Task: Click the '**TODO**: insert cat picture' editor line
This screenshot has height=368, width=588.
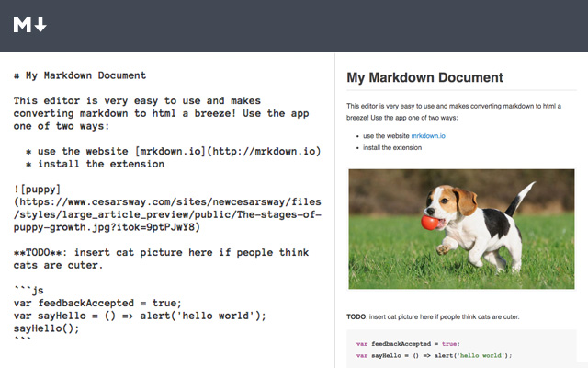Action: pyautogui.click(x=162, y=252)
